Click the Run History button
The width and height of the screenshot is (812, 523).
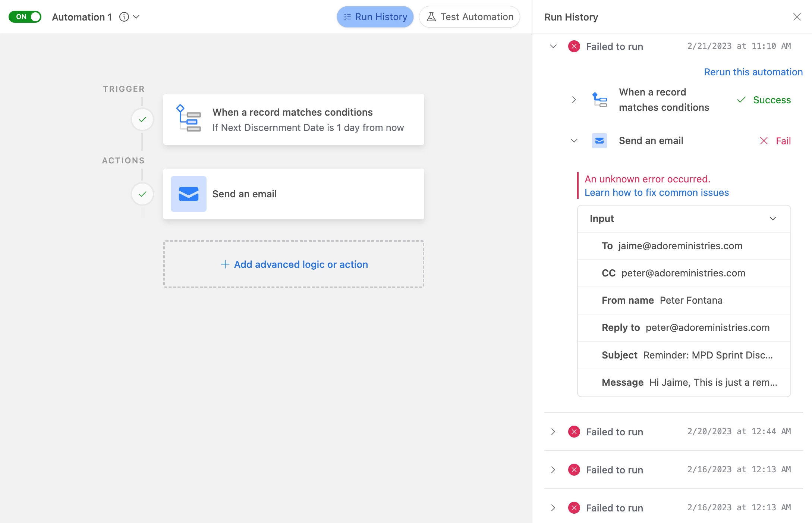pos(375,17)
